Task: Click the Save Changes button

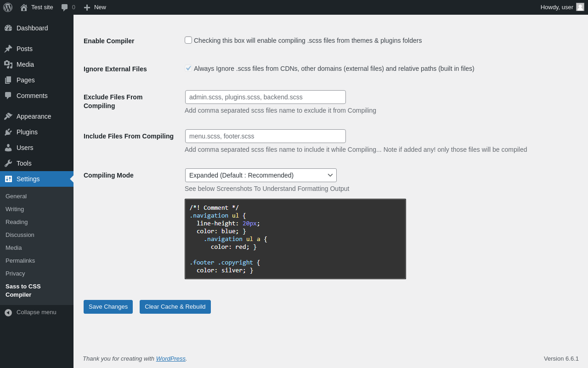Action: tap(108, 307)
